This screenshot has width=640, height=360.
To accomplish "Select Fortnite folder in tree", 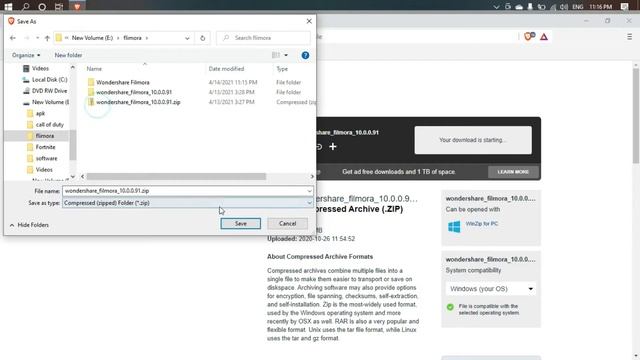I will [x=45, y=147].
